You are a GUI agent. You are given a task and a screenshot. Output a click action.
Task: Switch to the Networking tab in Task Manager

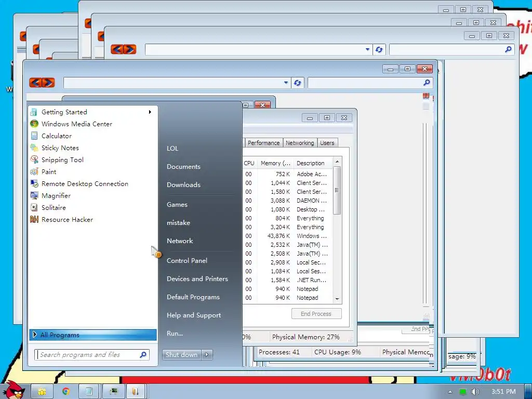[x=300, y=143]
